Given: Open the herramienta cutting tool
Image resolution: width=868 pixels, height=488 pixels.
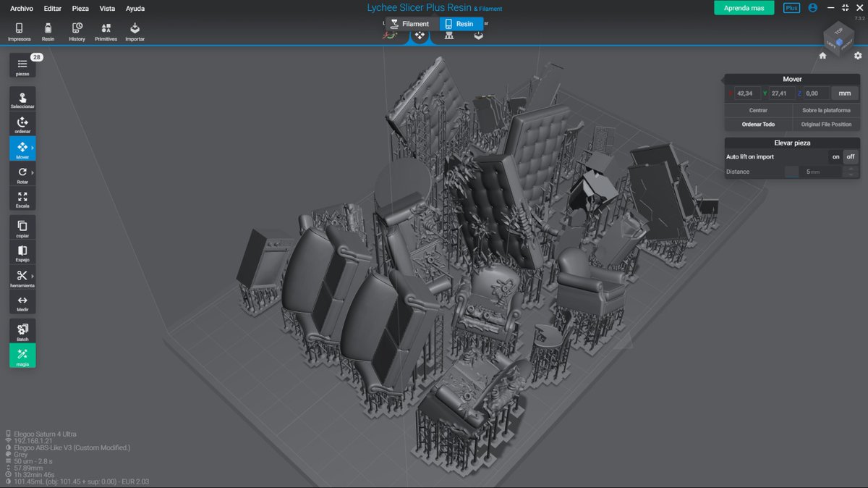Looking at the screenshot, I should pyautogui.click(x=22, y=277).
